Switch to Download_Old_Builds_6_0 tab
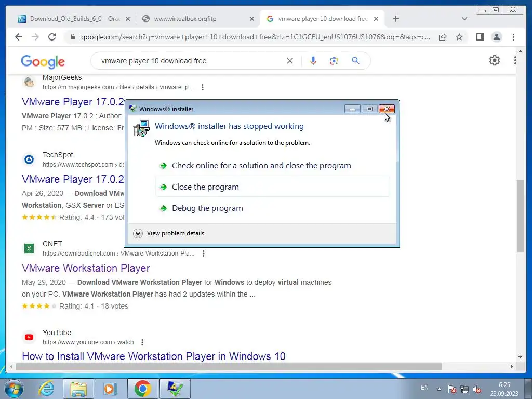This screenshot has height=399, width=532. [69, 19]
